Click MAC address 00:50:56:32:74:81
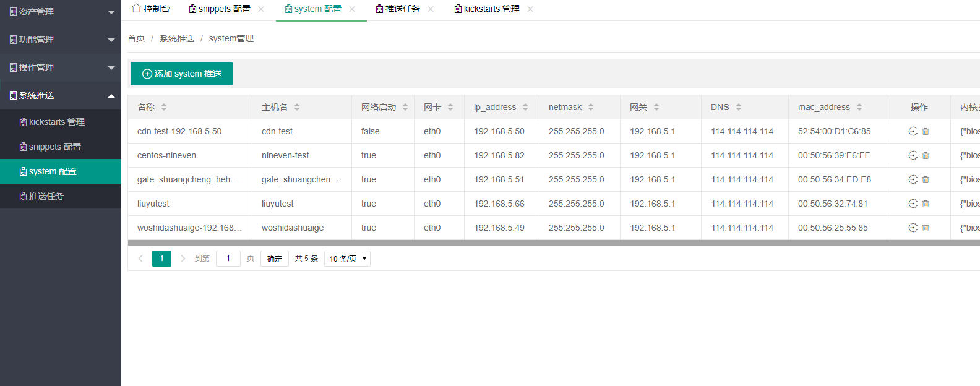 (833, 204)
